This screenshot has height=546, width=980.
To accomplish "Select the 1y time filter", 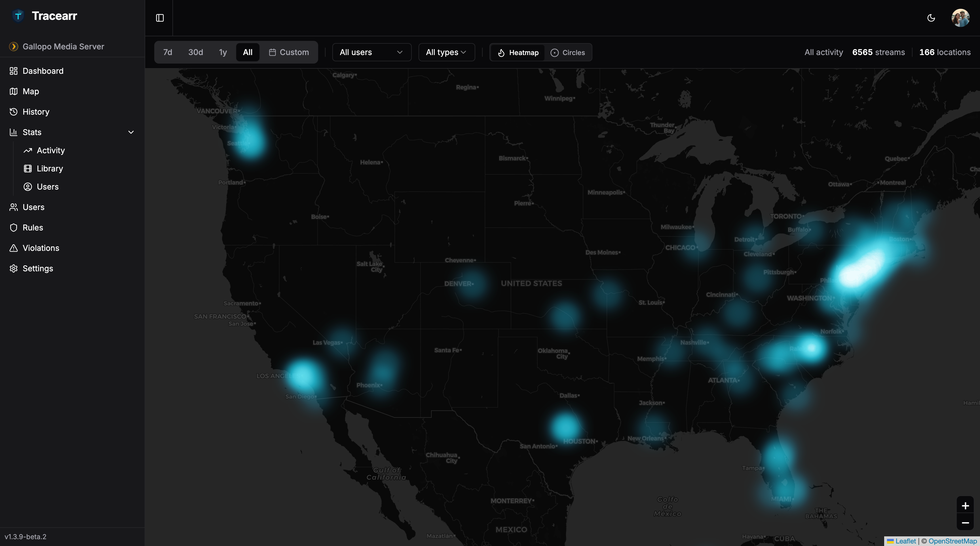I will (223, 52).
